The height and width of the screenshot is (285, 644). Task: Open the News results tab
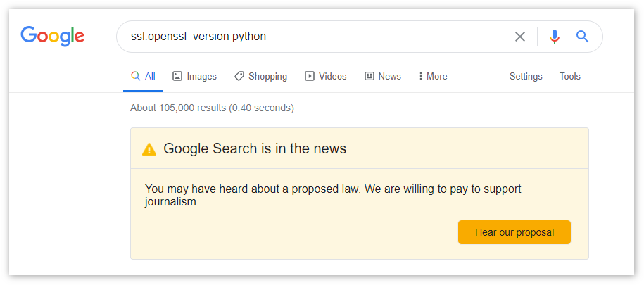tap(389, 76)
